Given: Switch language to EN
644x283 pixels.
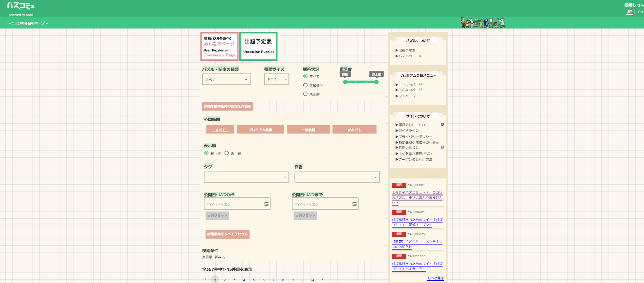Looking at the screenshot, I should click(640, 12).
